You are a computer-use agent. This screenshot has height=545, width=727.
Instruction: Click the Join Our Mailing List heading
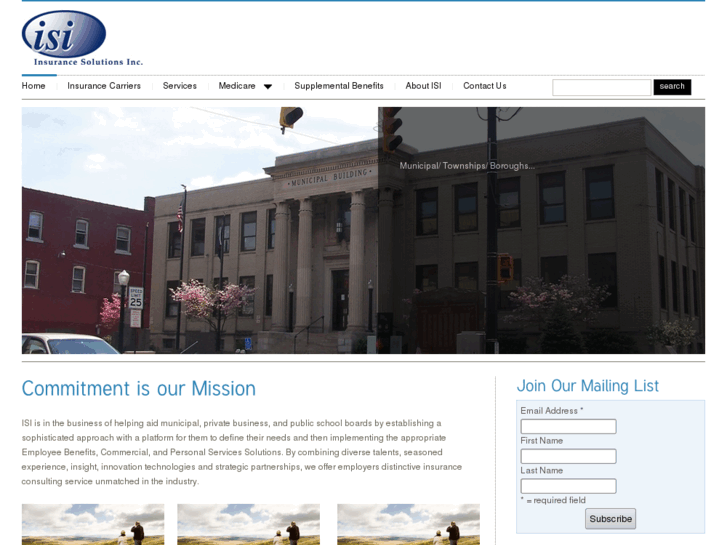(x=587, y=386)
